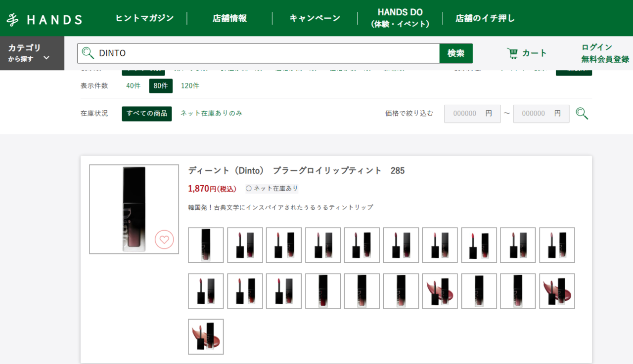Show 40件 items per page
Viewport: 633px width, 364px height.
134,86
